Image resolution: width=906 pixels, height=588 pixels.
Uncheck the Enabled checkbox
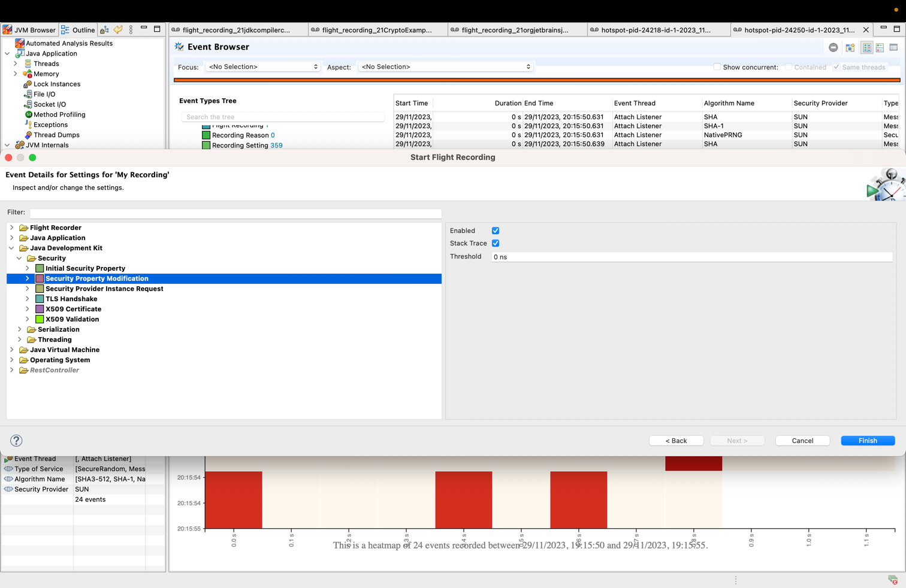click(495, 231)
